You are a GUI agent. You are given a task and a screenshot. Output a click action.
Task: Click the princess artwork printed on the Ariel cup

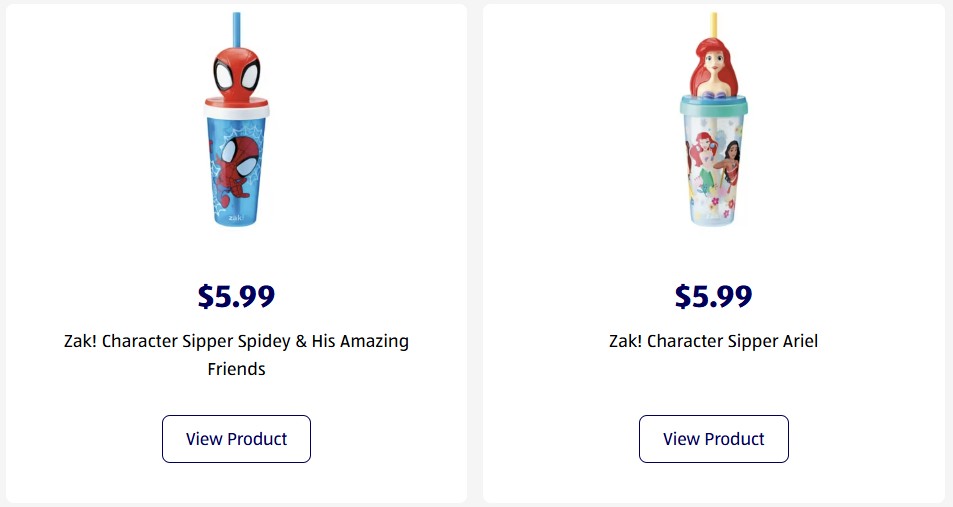(713, 160)
